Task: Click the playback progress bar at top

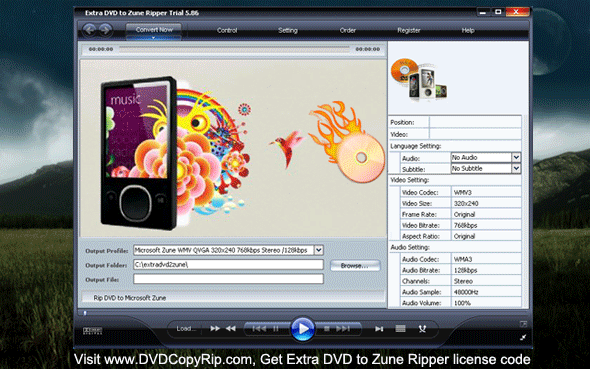Action: [234, 49]
